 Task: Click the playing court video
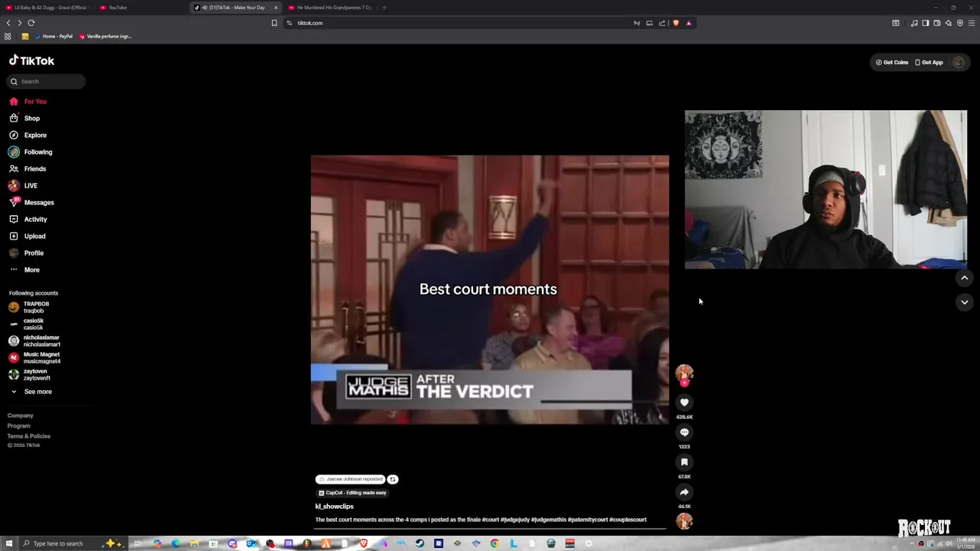(490, 289)
